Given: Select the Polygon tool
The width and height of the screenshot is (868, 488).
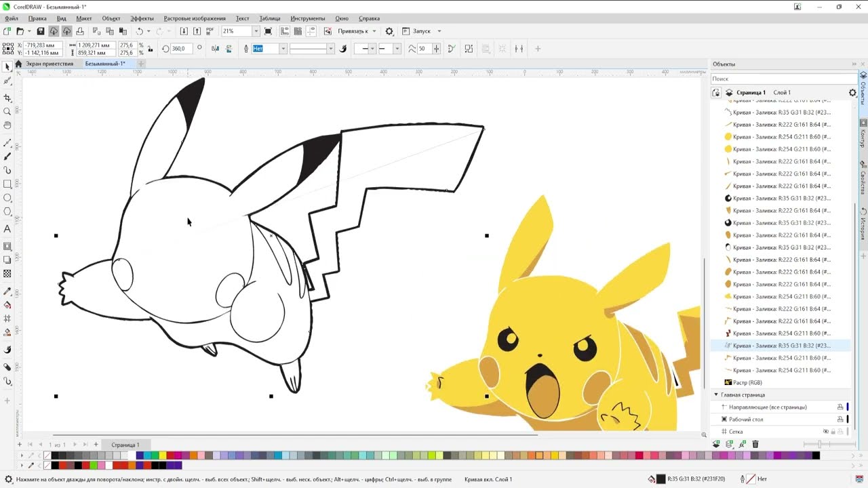Looking at the screenshot, I should click(x=7, y=211).
